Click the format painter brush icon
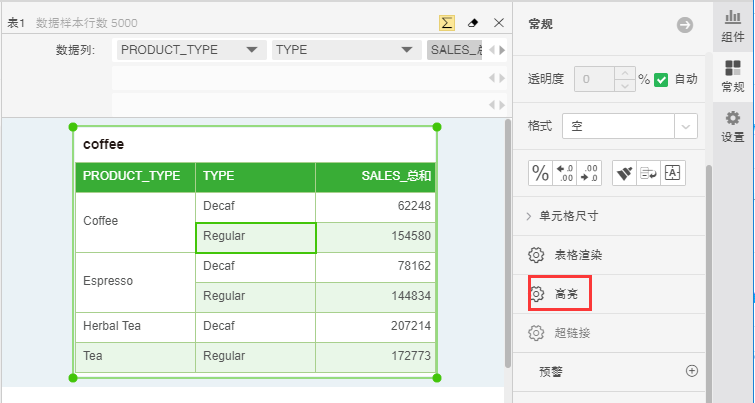The width and height of the screenshot is (755, 403). click(624, 172)
